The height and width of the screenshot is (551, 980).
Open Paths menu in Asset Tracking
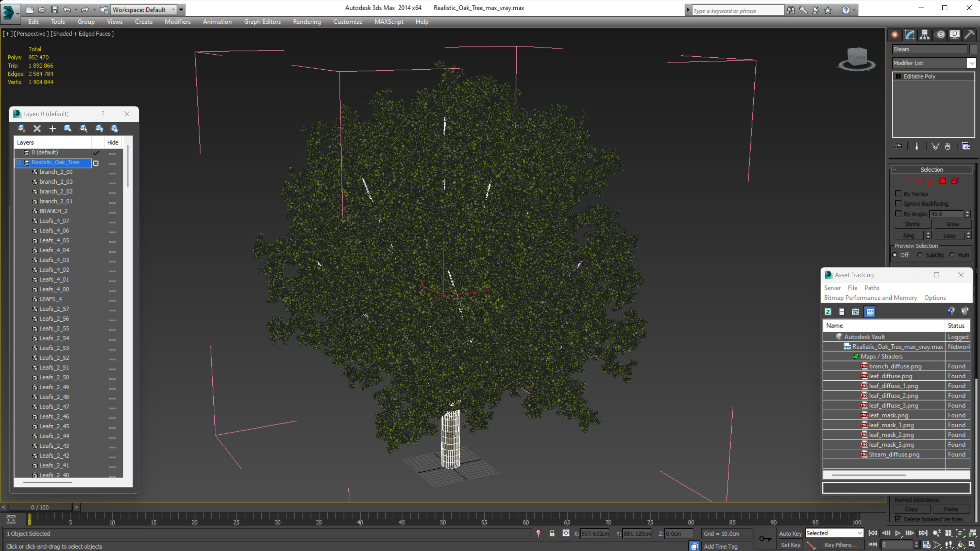(x=871, y=288)
